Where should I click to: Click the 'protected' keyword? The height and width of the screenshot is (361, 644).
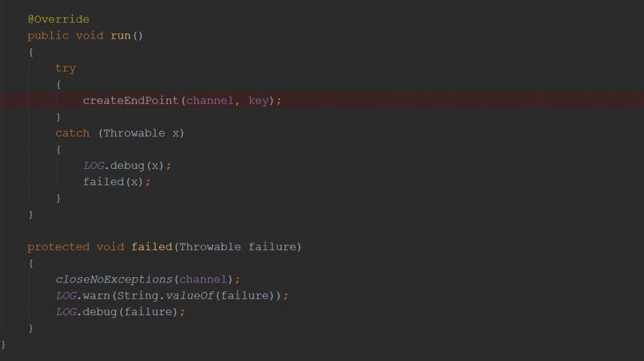[59, 247]
